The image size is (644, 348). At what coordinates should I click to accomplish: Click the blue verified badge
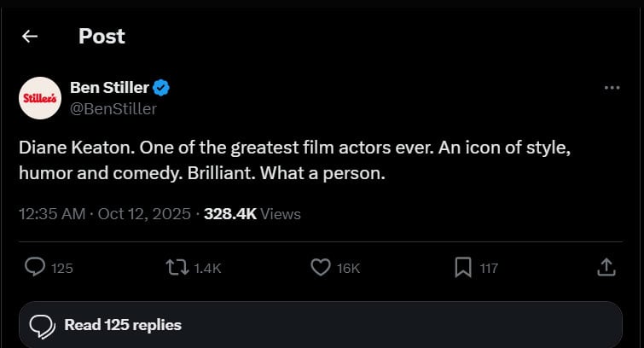[x=162, y=88]
